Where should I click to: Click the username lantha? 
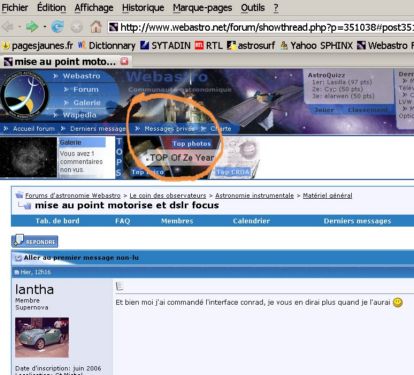pyautogui.click(x=34, y=289)
